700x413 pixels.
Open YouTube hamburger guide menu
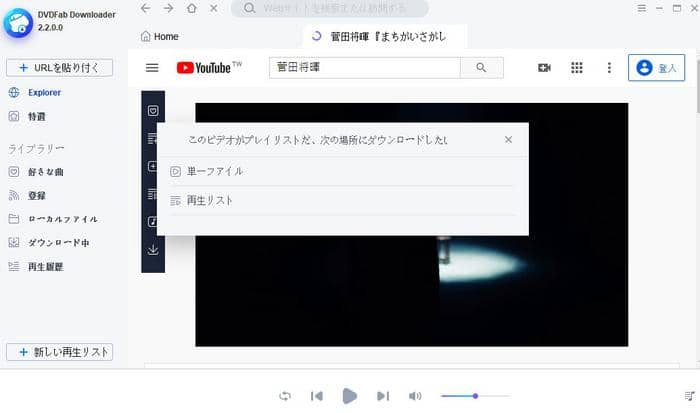pyautogui.click(x=152, y=67)
